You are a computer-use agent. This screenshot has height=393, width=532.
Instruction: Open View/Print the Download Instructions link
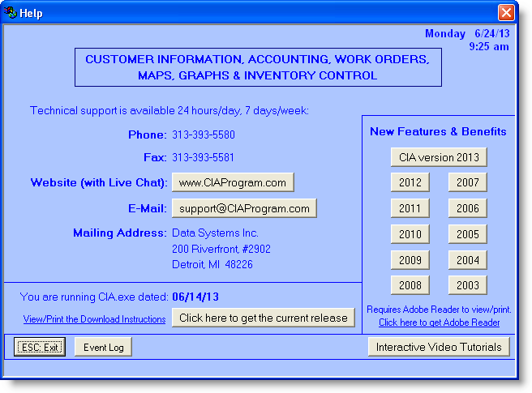94,319
